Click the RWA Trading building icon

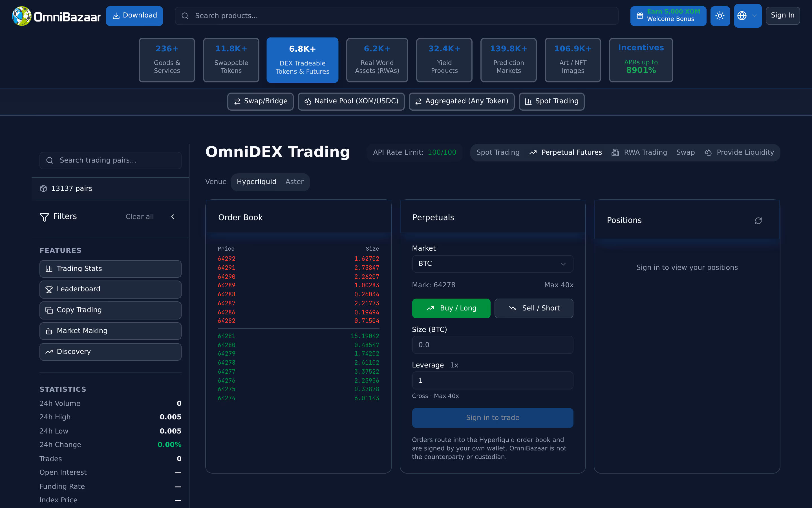pos(615,152)
